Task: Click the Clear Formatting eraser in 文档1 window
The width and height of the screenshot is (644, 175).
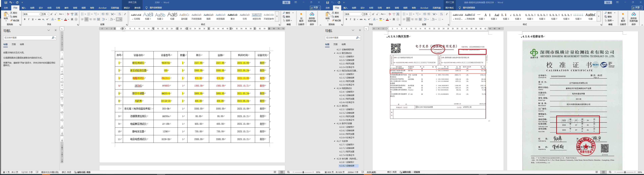Action: [68, 14]
